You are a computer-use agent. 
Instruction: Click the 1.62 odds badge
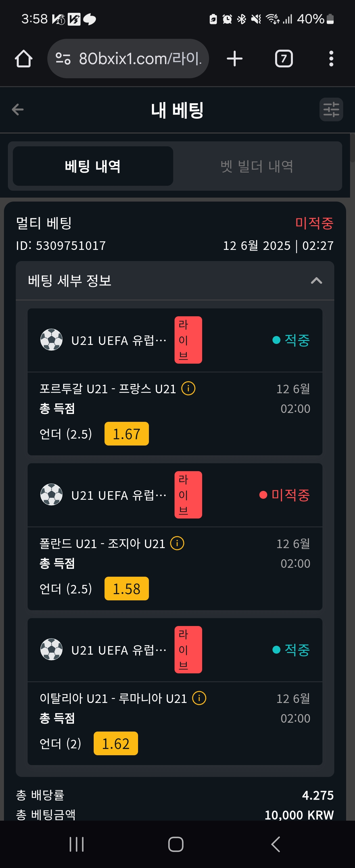[116, 743]
